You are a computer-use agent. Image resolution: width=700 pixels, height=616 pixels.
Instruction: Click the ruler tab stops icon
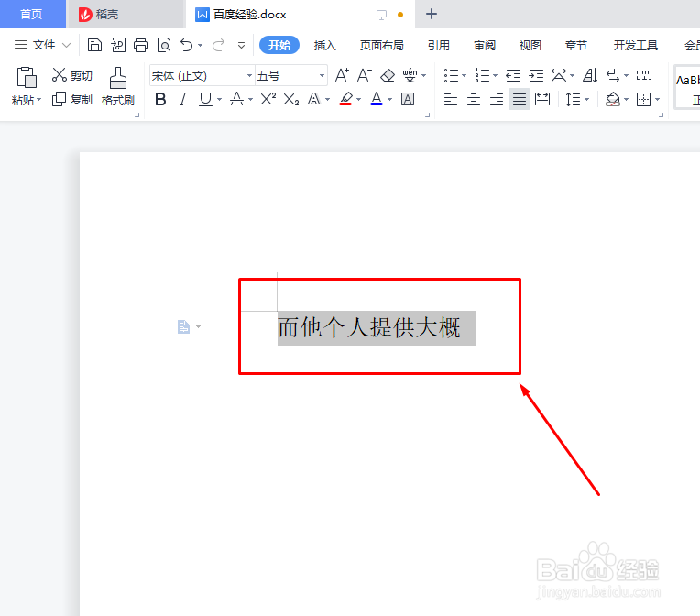click(644, 75)
